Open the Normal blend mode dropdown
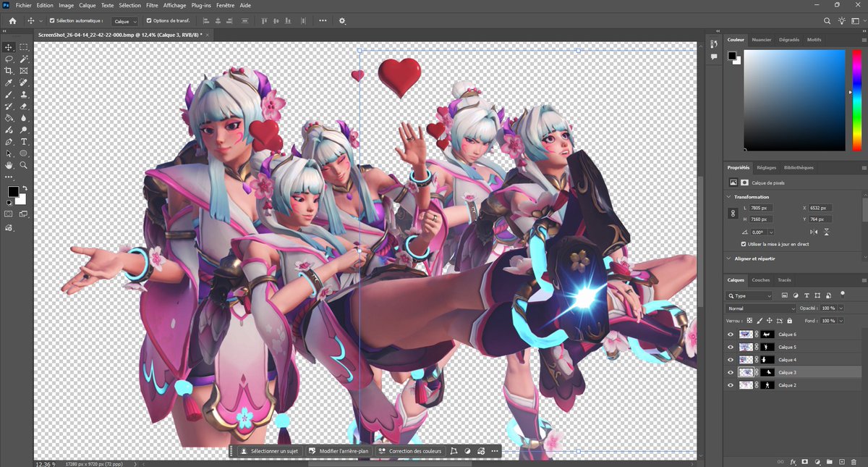 click(x=762, y=308)
